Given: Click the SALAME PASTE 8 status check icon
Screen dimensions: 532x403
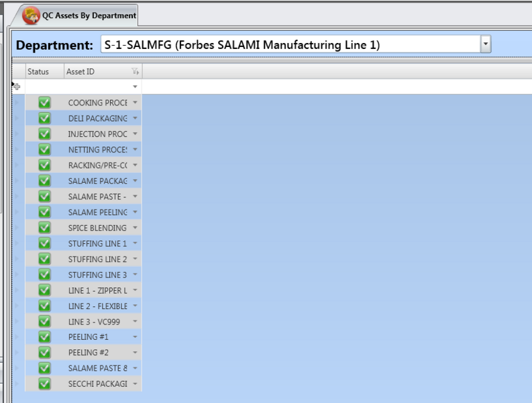Looking at the screenshot, I should [44, 368].
